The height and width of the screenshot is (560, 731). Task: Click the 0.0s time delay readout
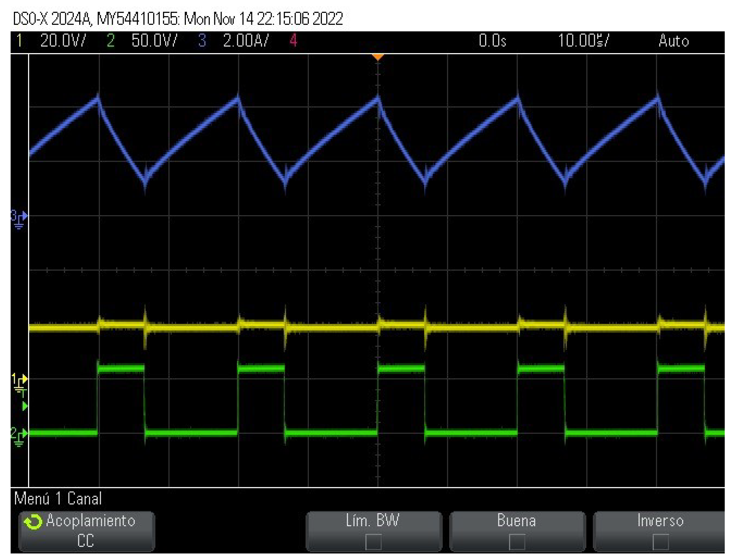492,41
